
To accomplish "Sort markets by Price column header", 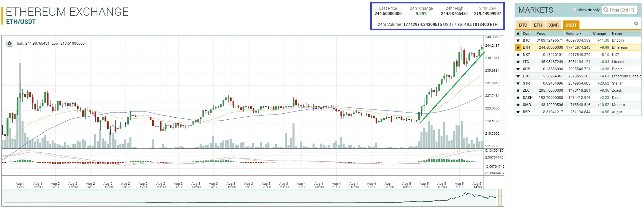I will (541, 33).
